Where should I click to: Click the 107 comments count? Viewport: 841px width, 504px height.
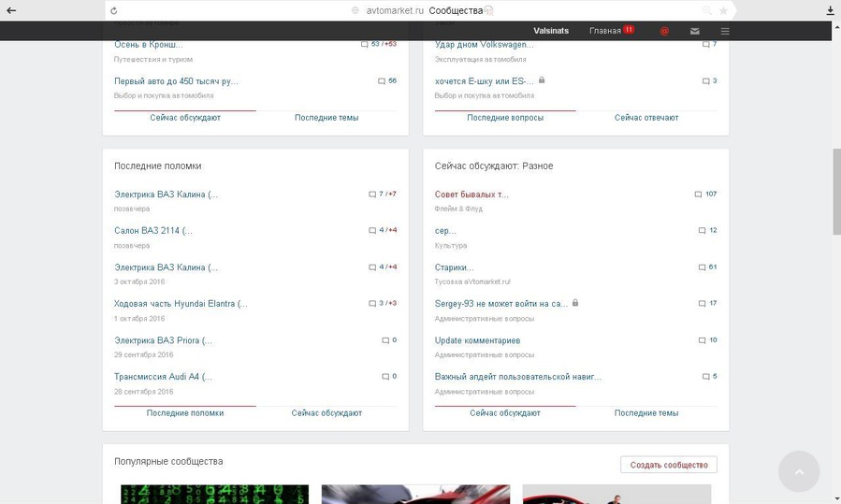711,194
